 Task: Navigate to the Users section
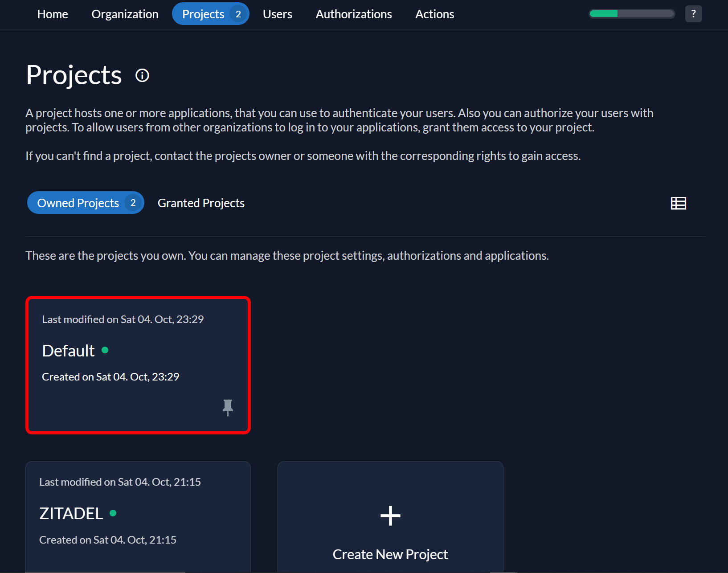tap(278, 14)
